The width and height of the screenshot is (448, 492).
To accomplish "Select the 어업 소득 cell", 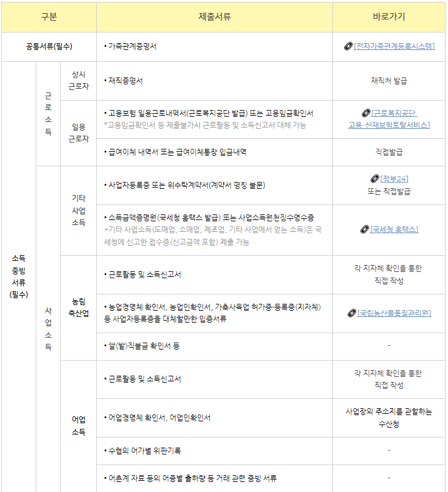I will (78, 426).
